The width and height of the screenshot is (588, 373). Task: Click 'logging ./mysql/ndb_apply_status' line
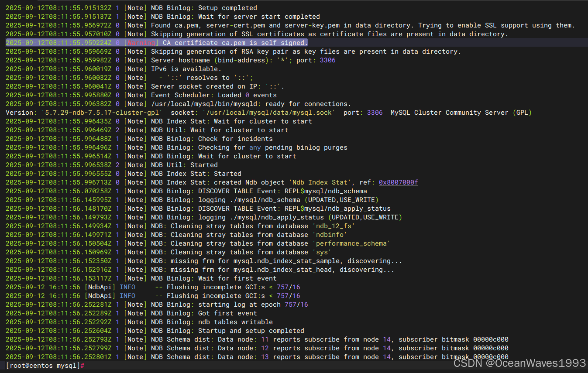[x=204, y=217]
